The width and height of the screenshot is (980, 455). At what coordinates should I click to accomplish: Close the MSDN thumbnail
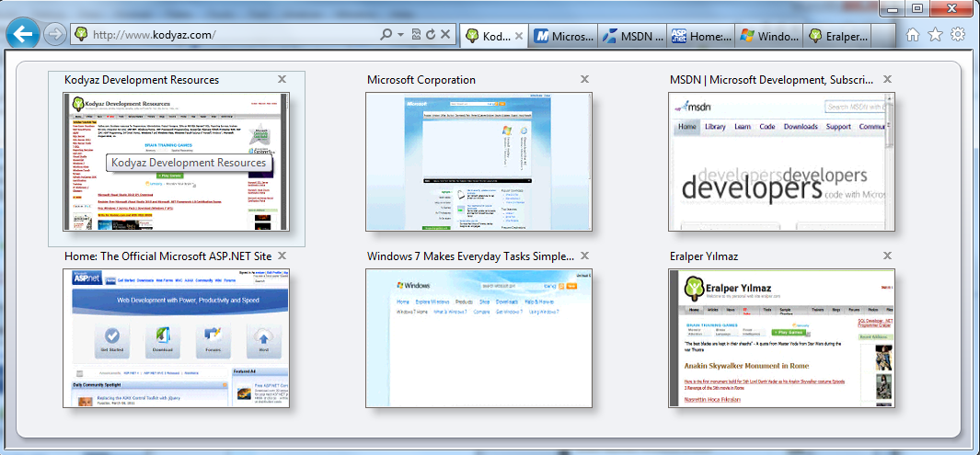coord(887,79)
